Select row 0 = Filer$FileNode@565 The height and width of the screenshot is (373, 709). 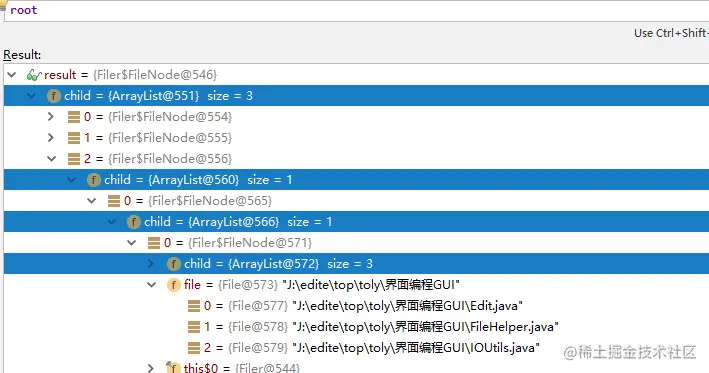coord(356,201)
